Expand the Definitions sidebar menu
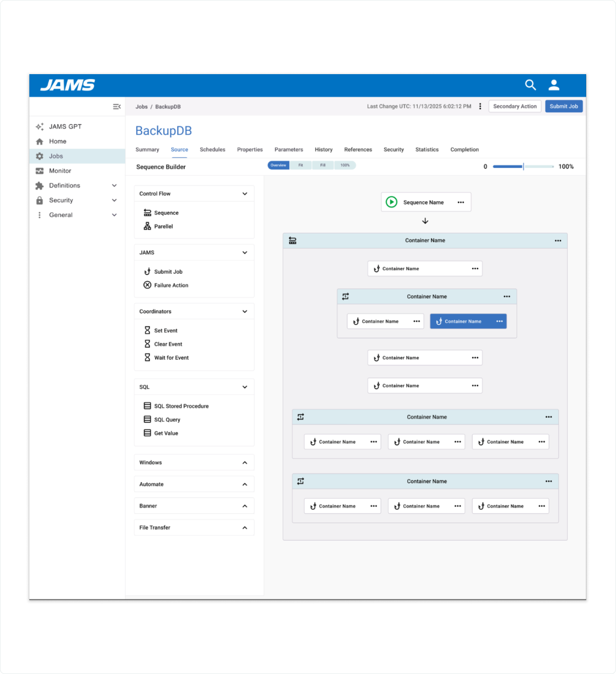This screenshot has width=616, height=674. 114,186
